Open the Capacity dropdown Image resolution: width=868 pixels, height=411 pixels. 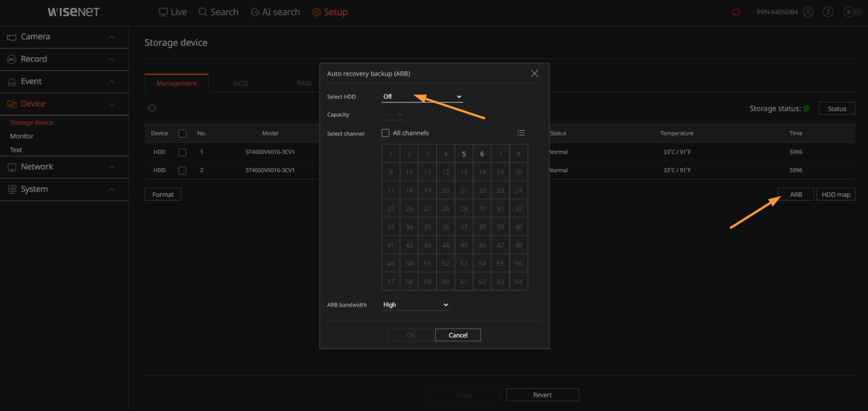393,114
